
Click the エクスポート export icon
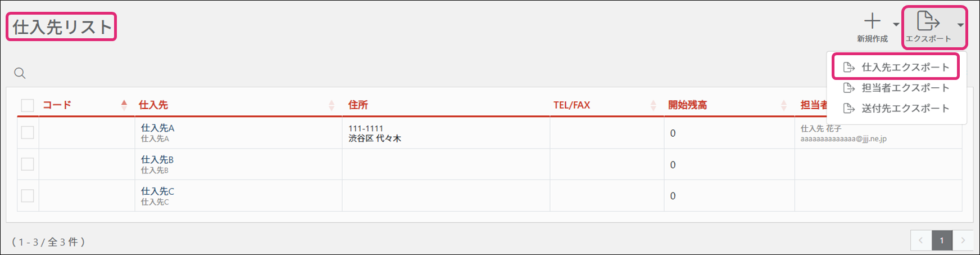coord(928,21)
